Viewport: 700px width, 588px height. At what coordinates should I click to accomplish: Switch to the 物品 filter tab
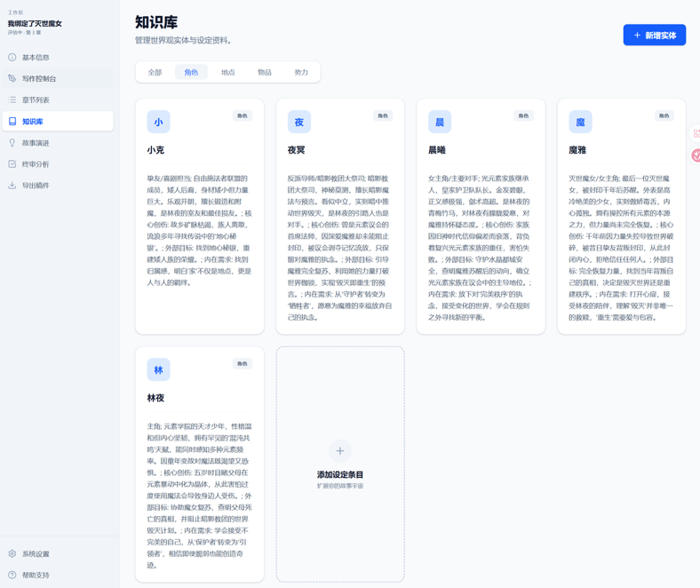coord(265,72)
